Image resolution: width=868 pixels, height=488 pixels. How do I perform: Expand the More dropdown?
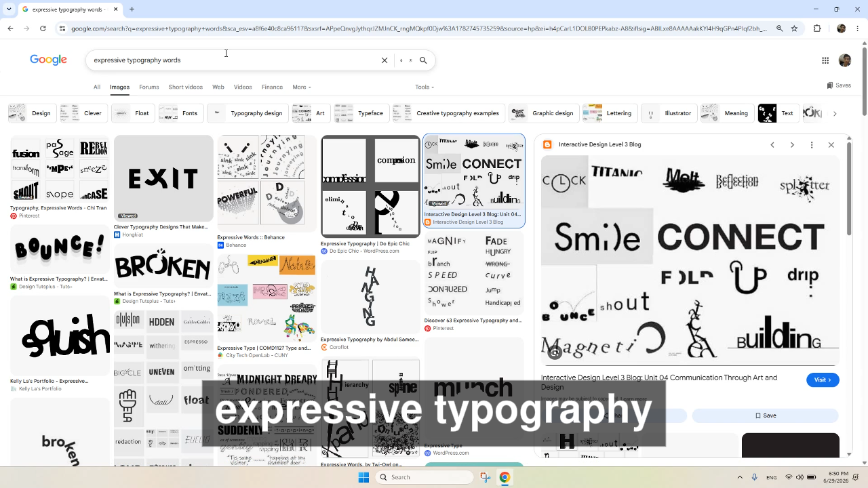302,87
